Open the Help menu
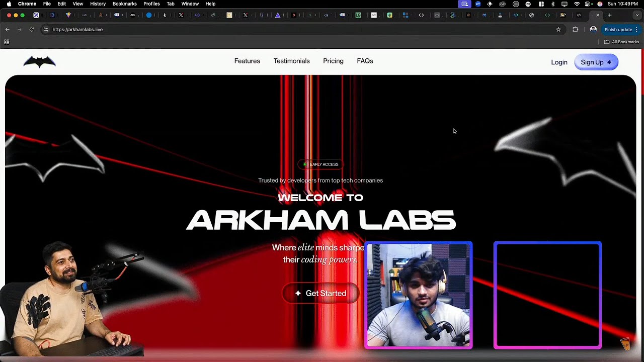The width and height of the screenshot is (644, 362). pyautogui.click(x=210, y=4)
